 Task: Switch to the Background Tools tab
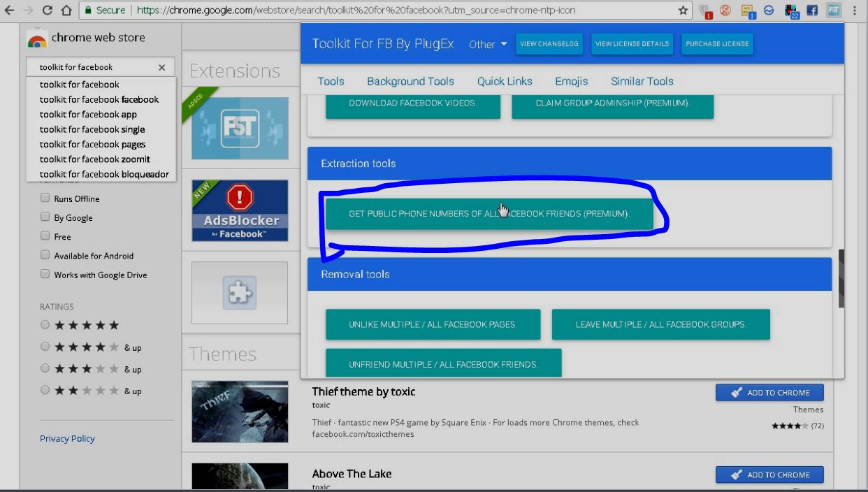(x=410, y=81)
